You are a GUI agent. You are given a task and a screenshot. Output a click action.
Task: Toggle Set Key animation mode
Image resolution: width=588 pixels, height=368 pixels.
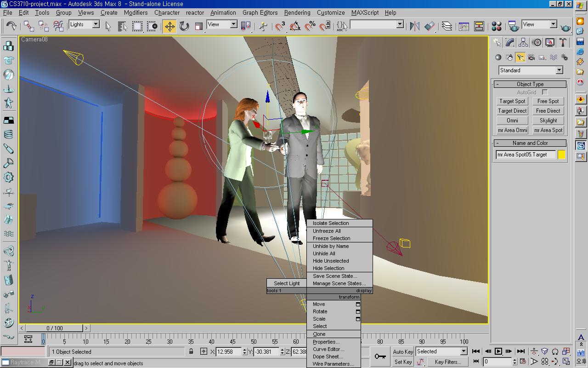tap(403, 362)
